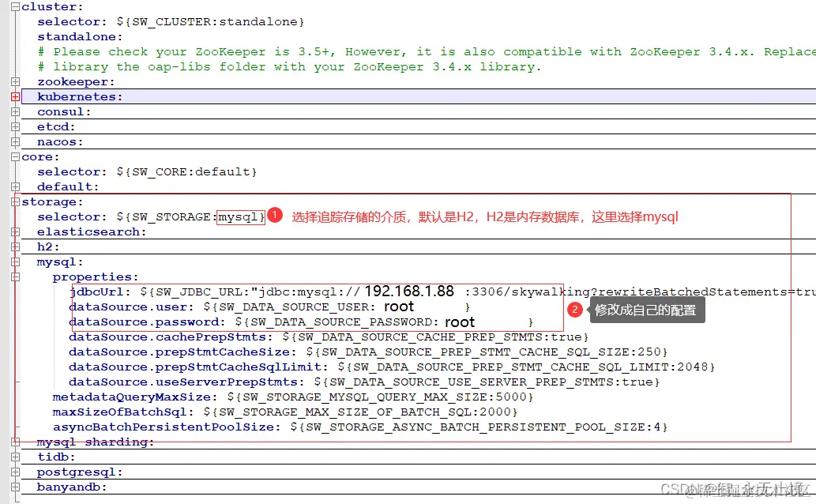The width and height of the screenshot is (816, 504).
Task: Click the 'maxSizeOfBatchSql:' line
Action: [285, 412]
